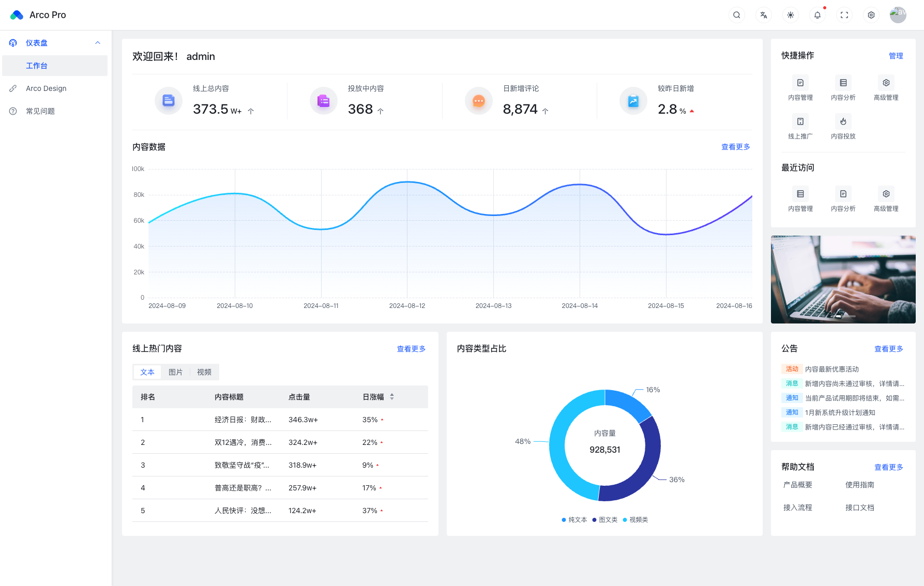The height and width of the screenshot is (586, 924).
Task: Click the 管理 link in 快捷操作
Action: [896, 56]
